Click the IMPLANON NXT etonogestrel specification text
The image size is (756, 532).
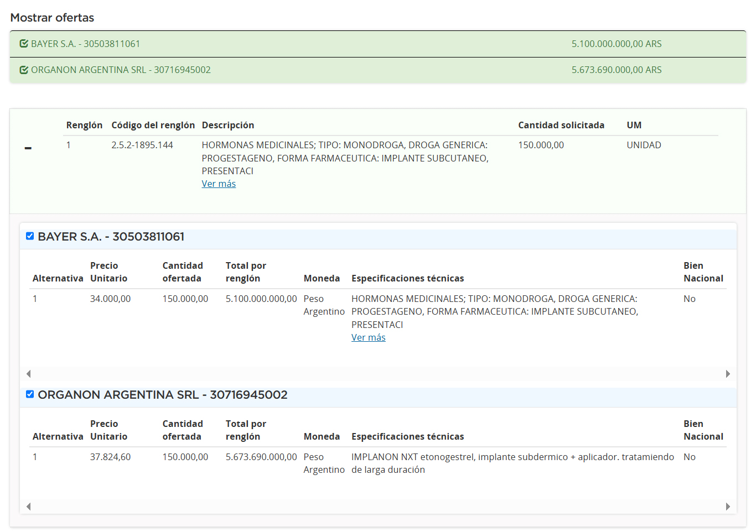click(512, 463)
